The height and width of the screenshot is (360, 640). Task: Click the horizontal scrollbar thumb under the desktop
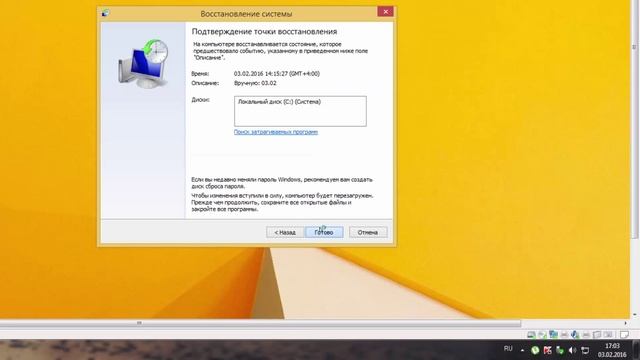[x=260, y=323]
